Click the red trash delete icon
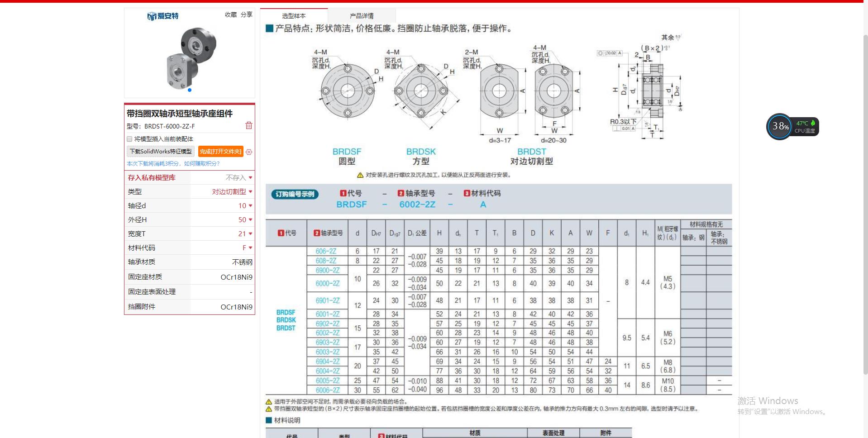Viewport: 868px width, 438px height. (248, 126)
